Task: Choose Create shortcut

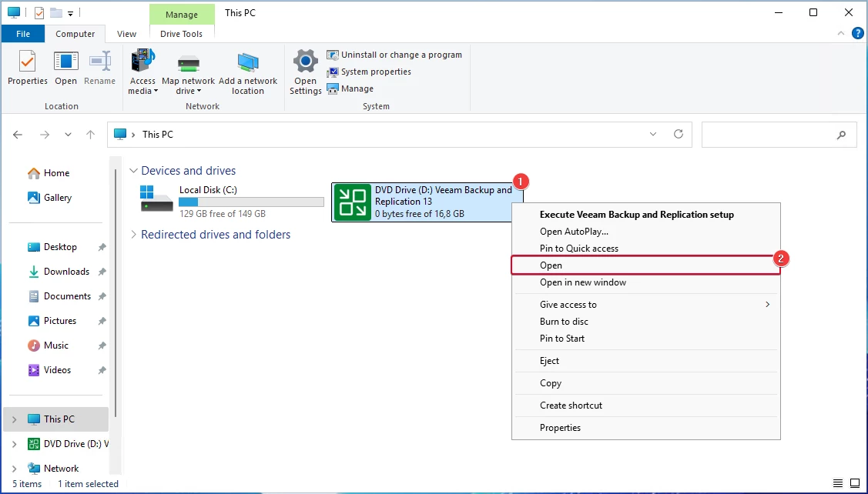Action: tap(571, 406)
